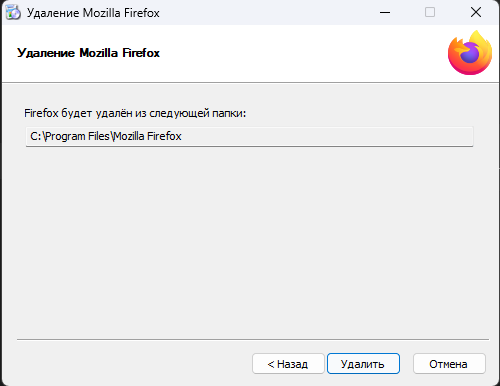This screenshot has width=500, height=386.
Task: Click the Firefox logo in the header
Action: 470,53
